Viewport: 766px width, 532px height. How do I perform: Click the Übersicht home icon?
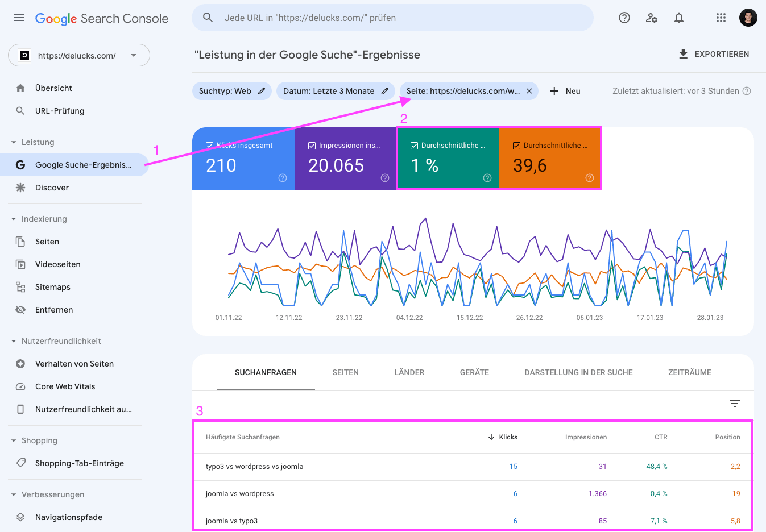click(20, 88)
